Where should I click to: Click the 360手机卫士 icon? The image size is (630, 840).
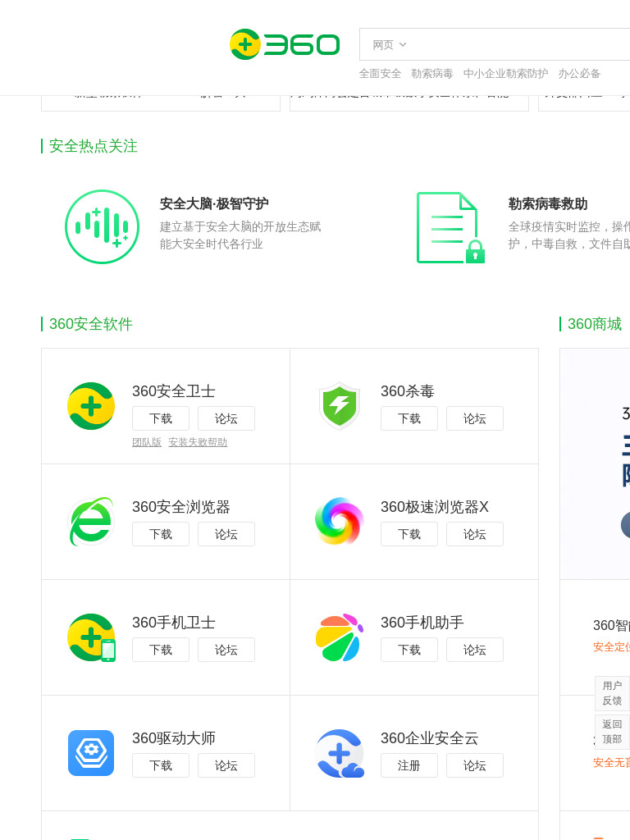point(92,637)
